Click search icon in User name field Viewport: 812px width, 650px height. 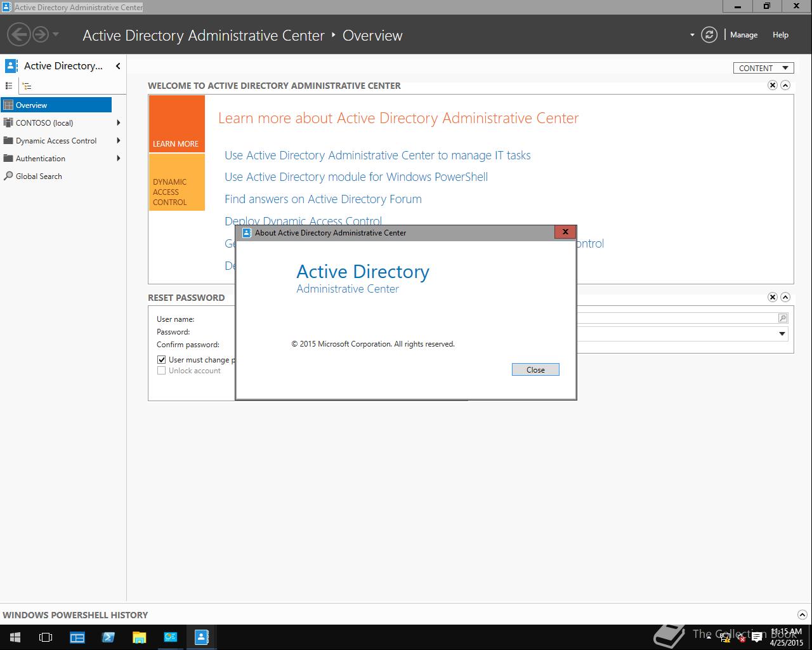tap(783, 318)
